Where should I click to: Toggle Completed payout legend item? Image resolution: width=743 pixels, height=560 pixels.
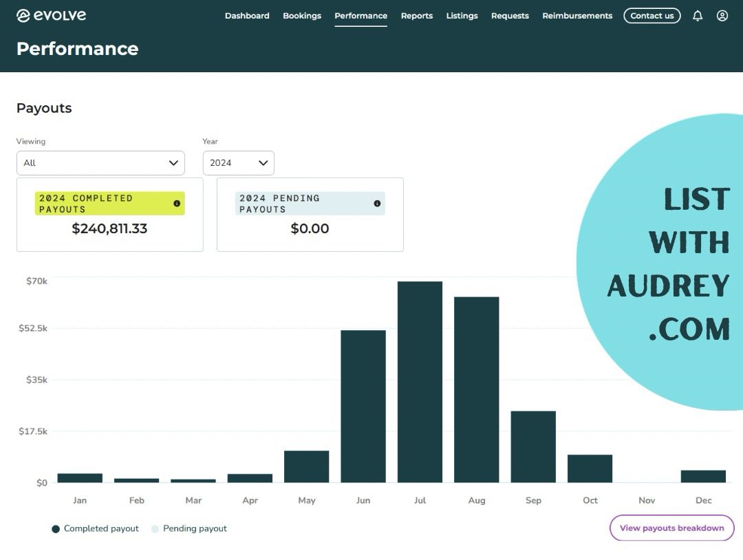tap(95, 529)
